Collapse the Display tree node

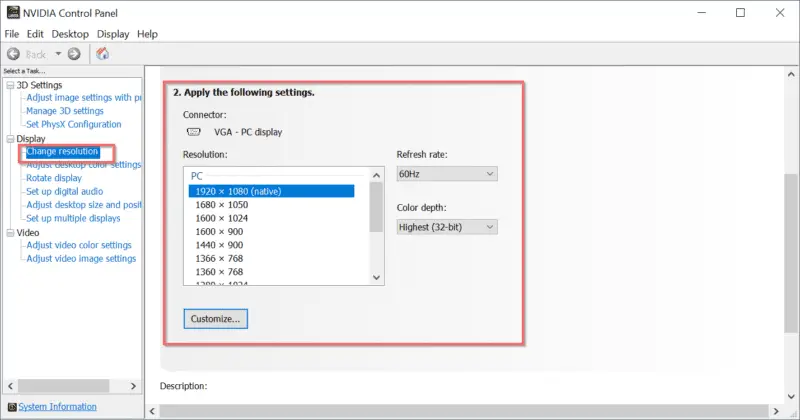(x=10, y=139)
